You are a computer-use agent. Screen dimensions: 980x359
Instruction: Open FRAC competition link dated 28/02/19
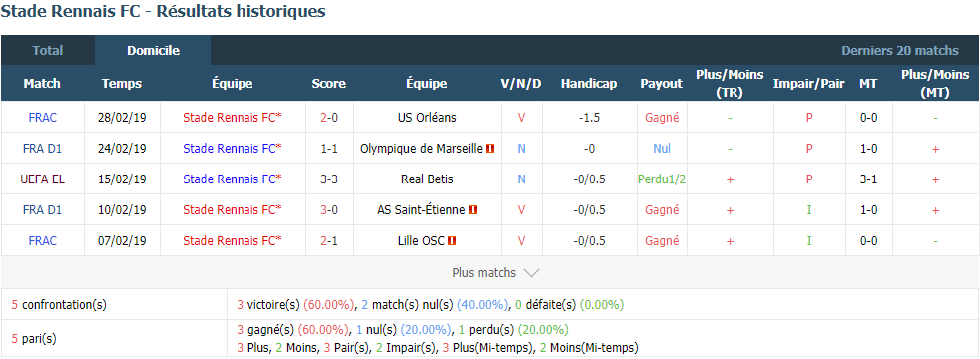[x=43, y=117]
